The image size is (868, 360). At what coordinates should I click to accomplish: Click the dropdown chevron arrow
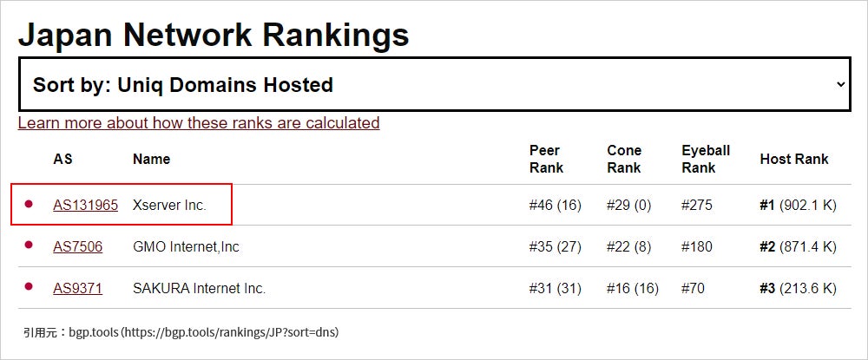click(839, 85)
